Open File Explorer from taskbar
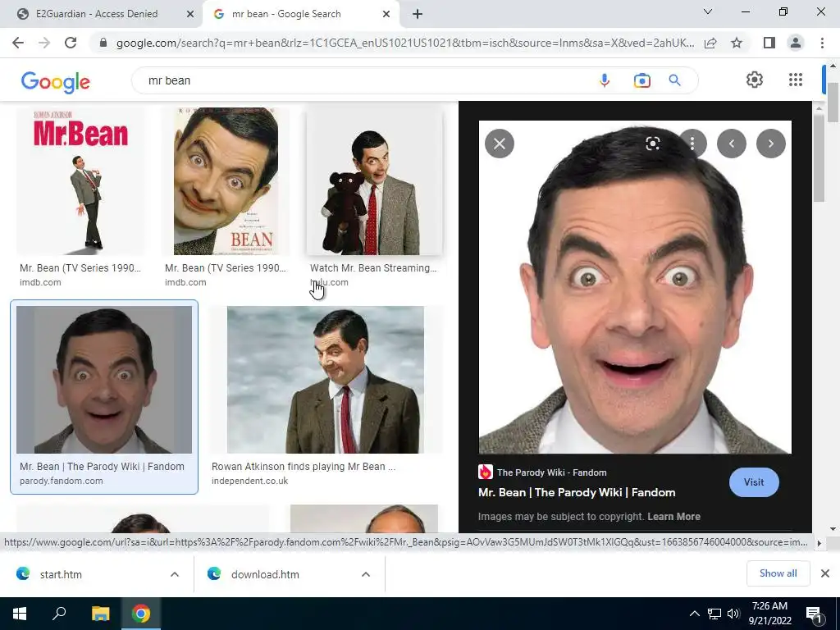This screenshot has height=630, width=840. (100, 614)
